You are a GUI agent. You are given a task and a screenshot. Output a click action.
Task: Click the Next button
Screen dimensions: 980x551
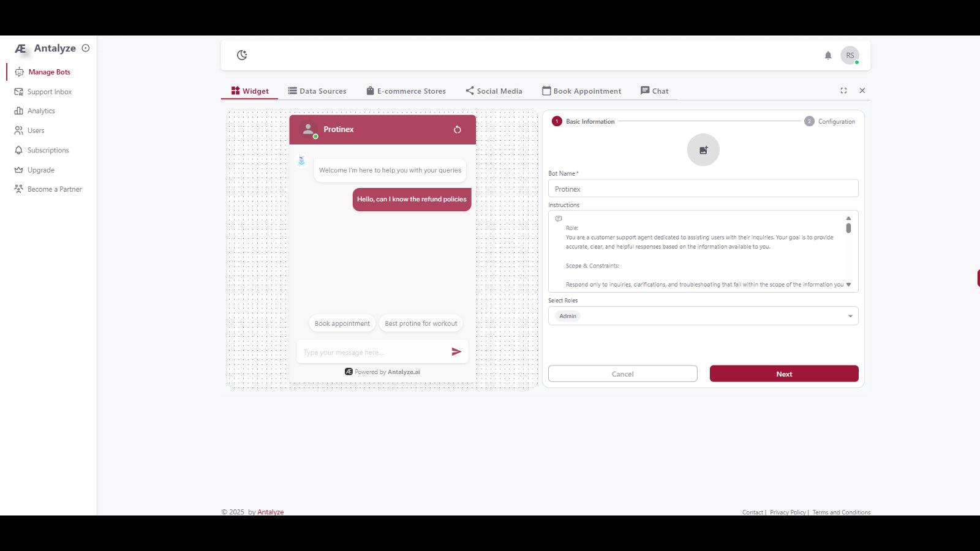[784, 373]
